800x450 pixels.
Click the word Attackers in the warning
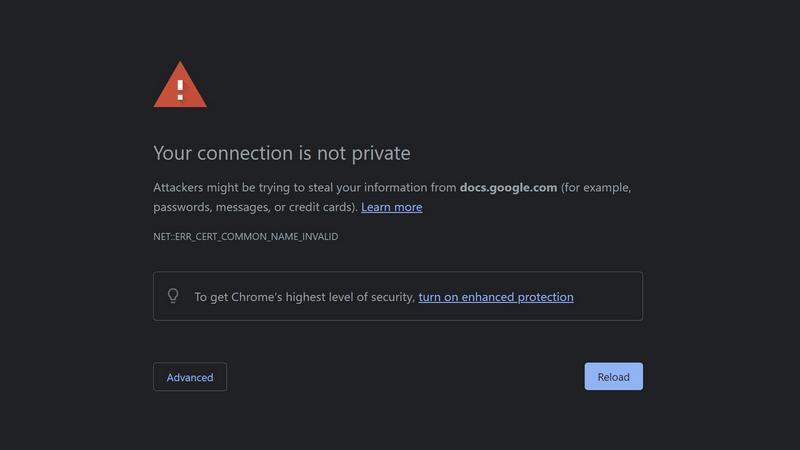[178, 188]
